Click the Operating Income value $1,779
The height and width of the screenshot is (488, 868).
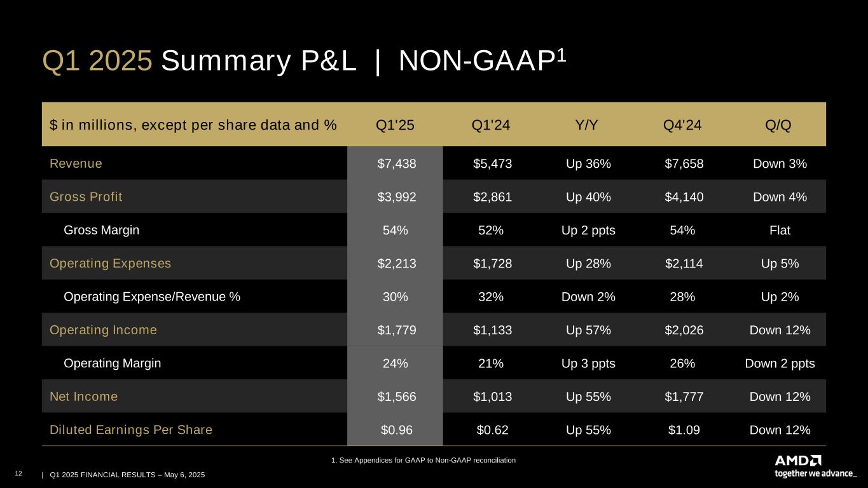[397, 330]
